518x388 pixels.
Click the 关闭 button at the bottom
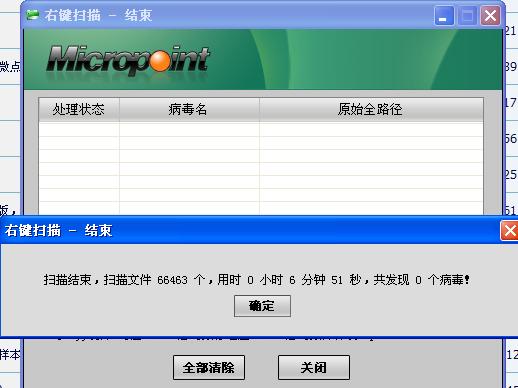coord(314,367)
